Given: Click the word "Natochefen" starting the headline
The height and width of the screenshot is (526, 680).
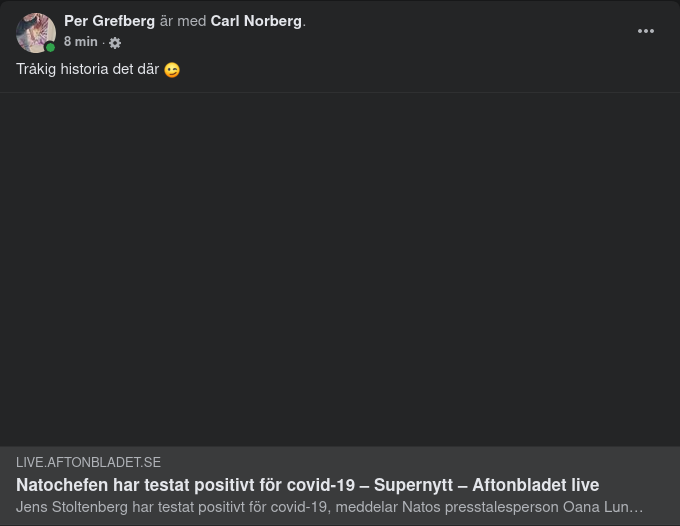Looking at the screenshot, I should pyautogui.click(x=57, y=485).
